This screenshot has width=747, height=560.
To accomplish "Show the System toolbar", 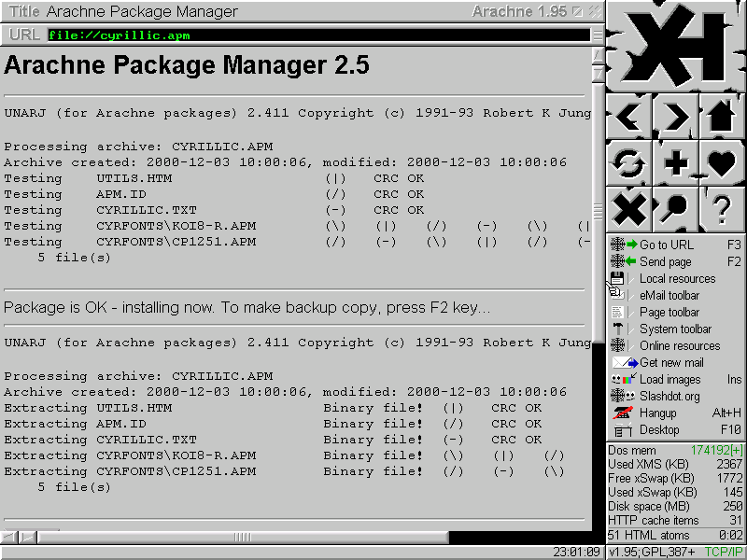I will click(675, 329).
